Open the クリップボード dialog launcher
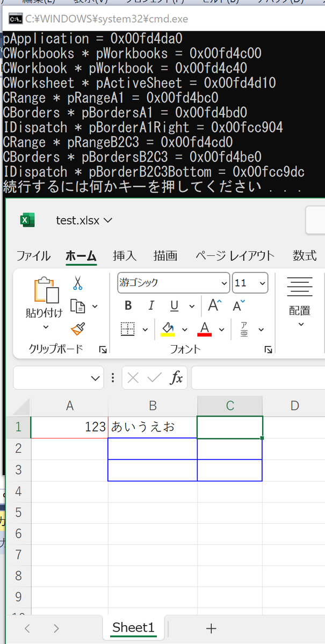Screen dimensions: 325x644 pos(103,349)
